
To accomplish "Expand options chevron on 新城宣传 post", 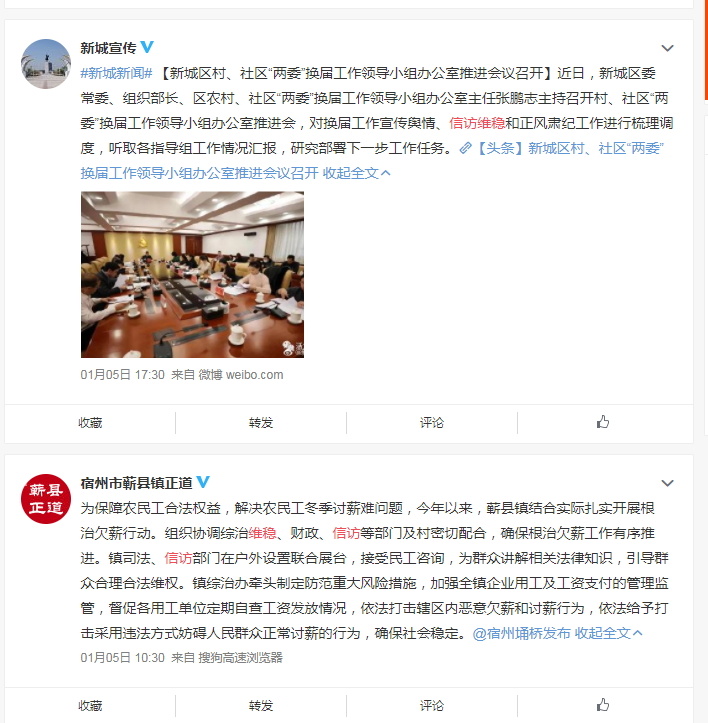I will (667, 48).
